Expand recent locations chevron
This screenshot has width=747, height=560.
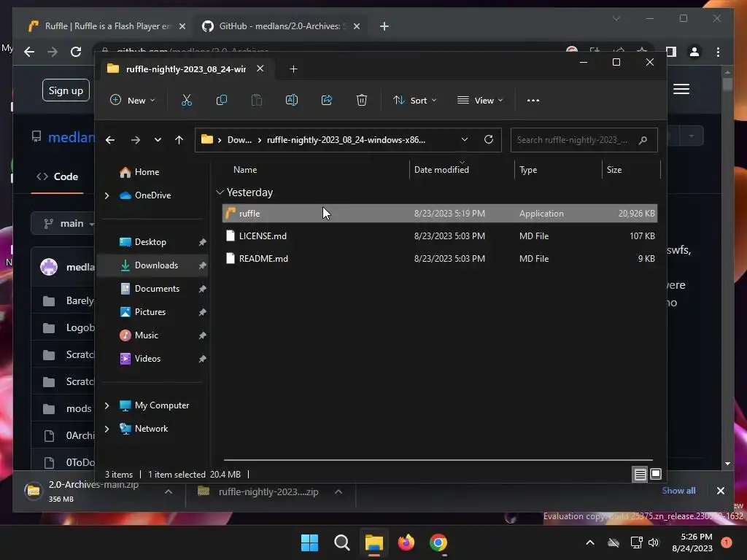click(x=158, y=140)
